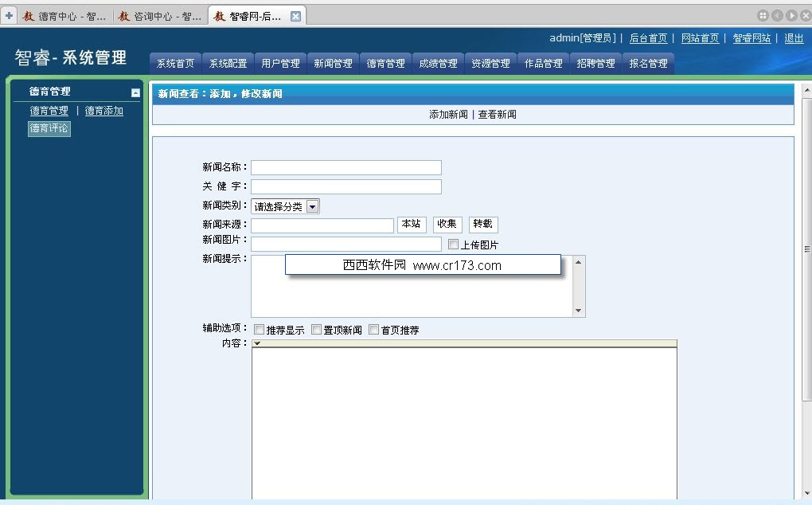Open 新闻管理 menu
The height and width of the screenshot is (505, 812).
coord(333,63)
